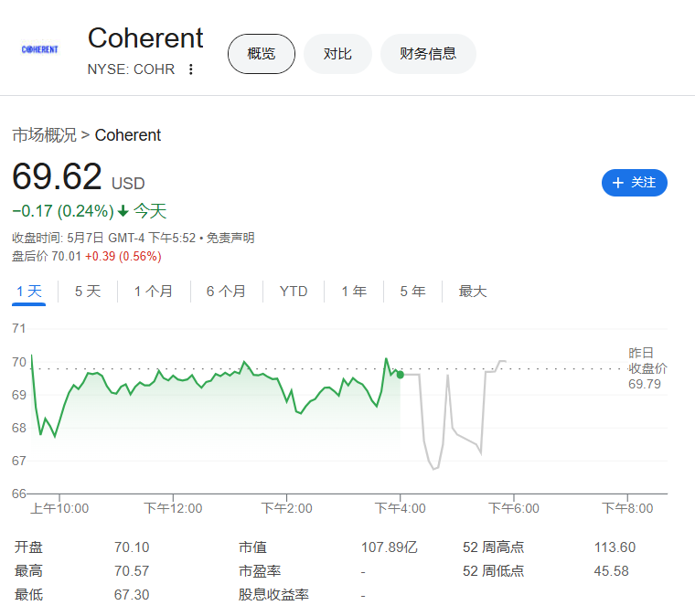Screen dimensions: 695x616
Task: Click the Coherent company logo
Action: [40, 49]
